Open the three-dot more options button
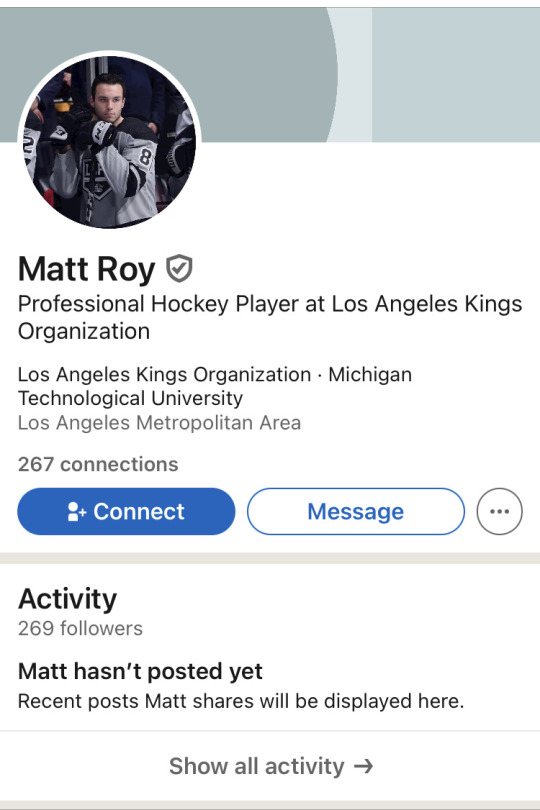The width and height of the screenshot is (540, 810). pos(499,511)
